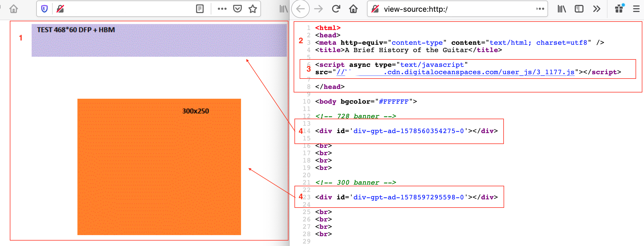Screen dimensions: 644x246
Task: Open tracking protection shield panel
Action: click(x=44, y=9)
